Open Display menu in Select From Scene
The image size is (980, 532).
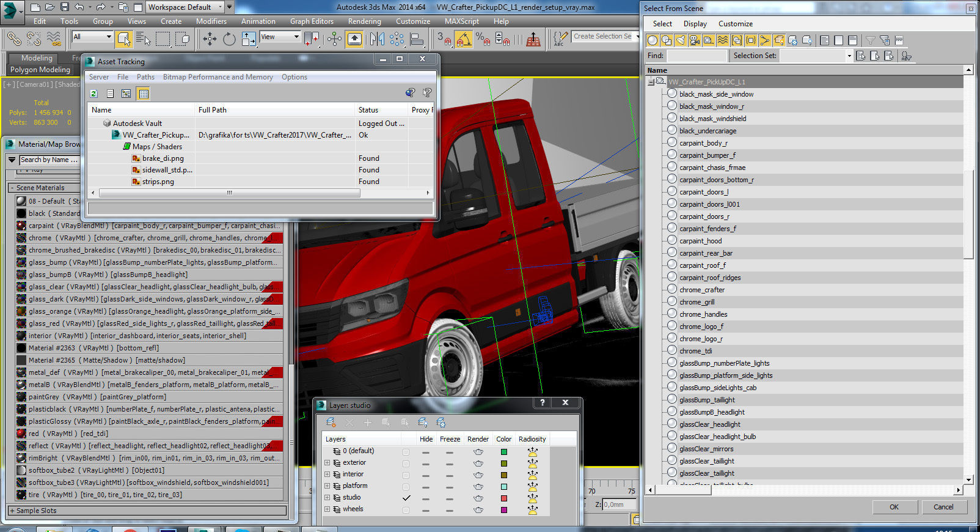tap(695, 24)
